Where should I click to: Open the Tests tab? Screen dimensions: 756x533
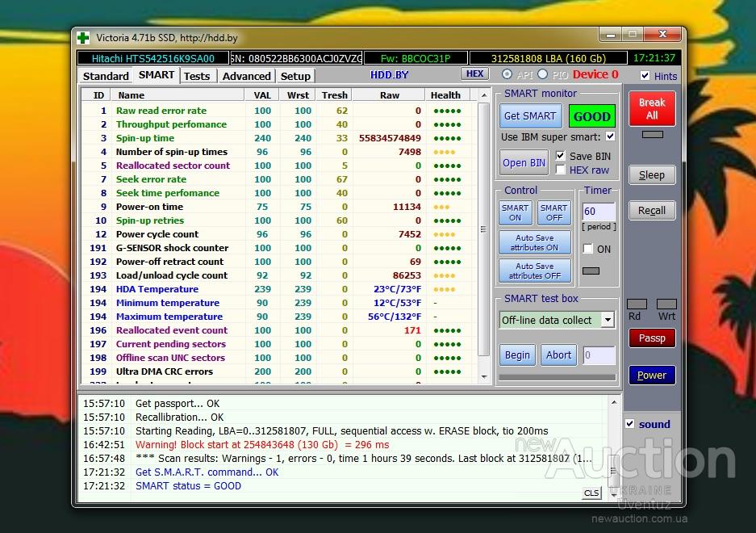click(x=197, y=76)
